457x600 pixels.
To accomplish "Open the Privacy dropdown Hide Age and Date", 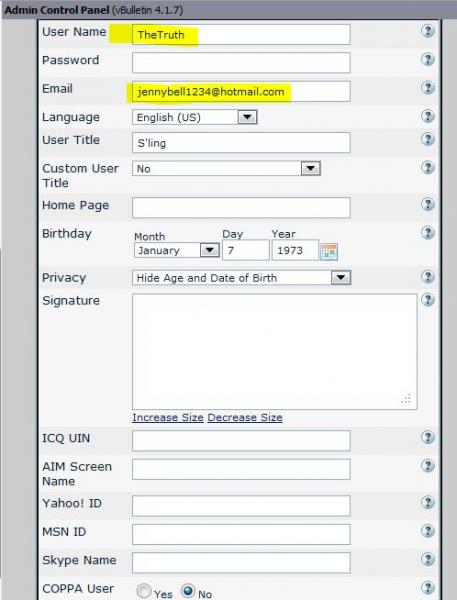I will point(242,277).
